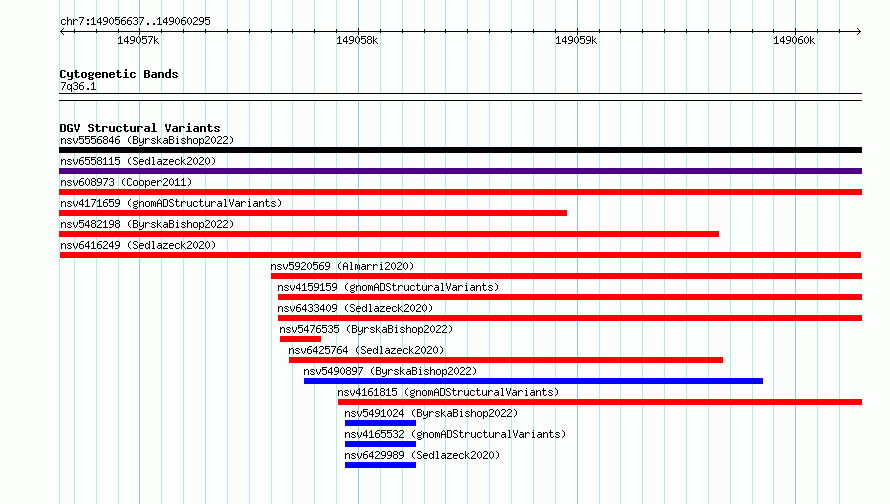Click the purple bar of variant nsv6558115
Screen dimensions: 890x504
pos(460,171)
